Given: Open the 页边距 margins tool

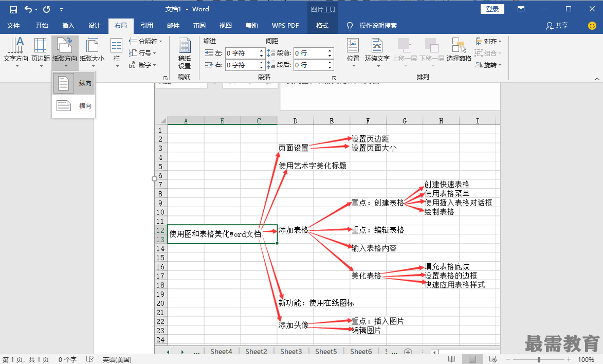Looking at the screenshot, I should pyautogui.click(x=41, y=53).
